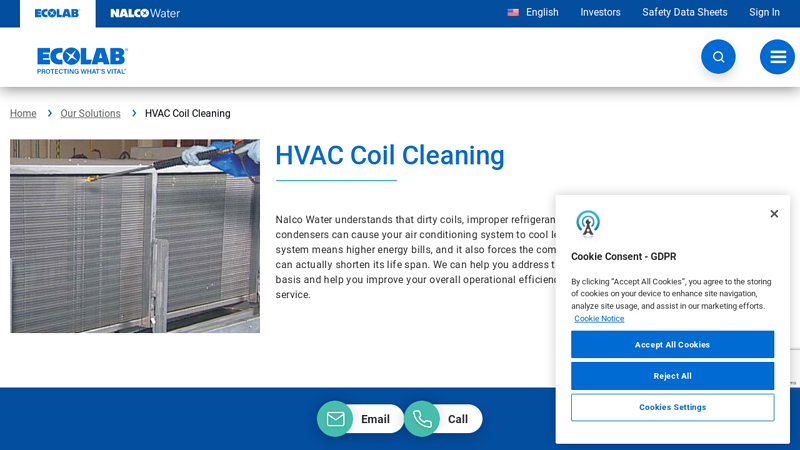The height and width of the screenshot is (450, 800).
Task: Click the second breadcrumb chevron before HVAC
Action: point(134,113)
